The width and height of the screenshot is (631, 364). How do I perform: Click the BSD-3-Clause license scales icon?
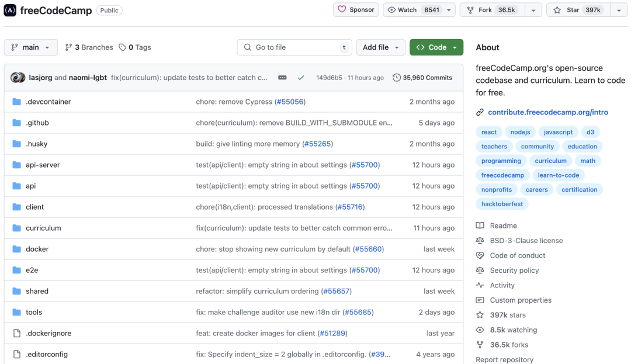[x=480, y=240]
